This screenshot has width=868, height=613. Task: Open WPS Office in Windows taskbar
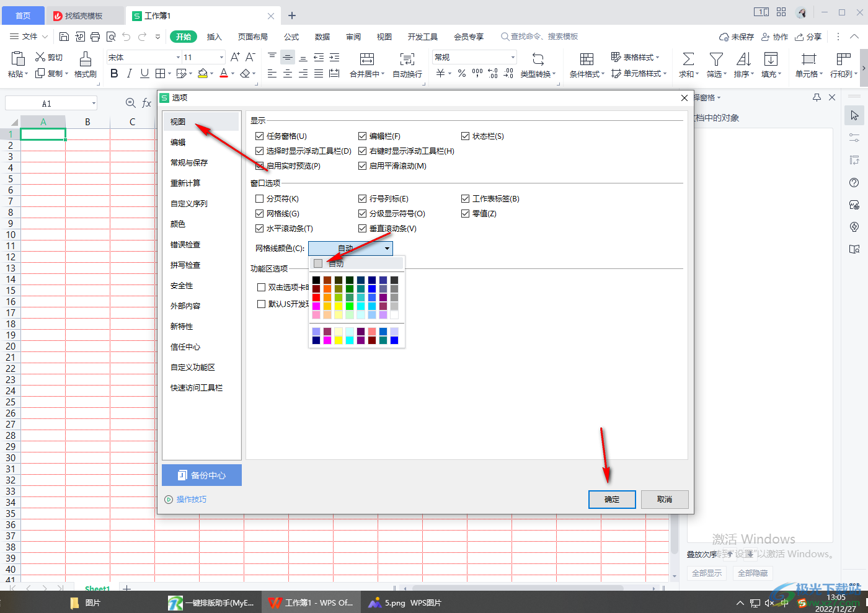(x=310, y=602)
